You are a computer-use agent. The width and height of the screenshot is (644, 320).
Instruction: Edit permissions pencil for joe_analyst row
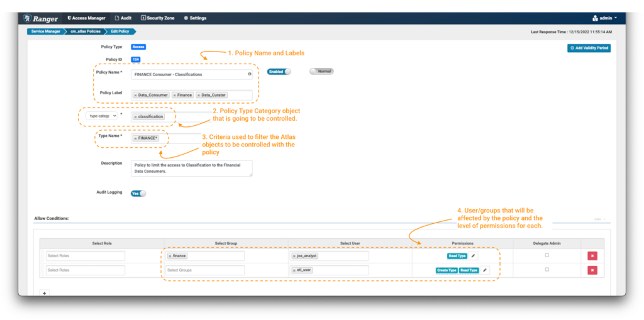pyautogui.click(x=474, y=256)
